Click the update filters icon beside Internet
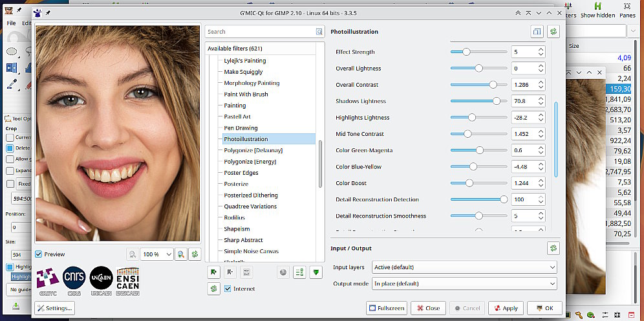Viewport: 644px width, 321px height. (x=213, y=289)
